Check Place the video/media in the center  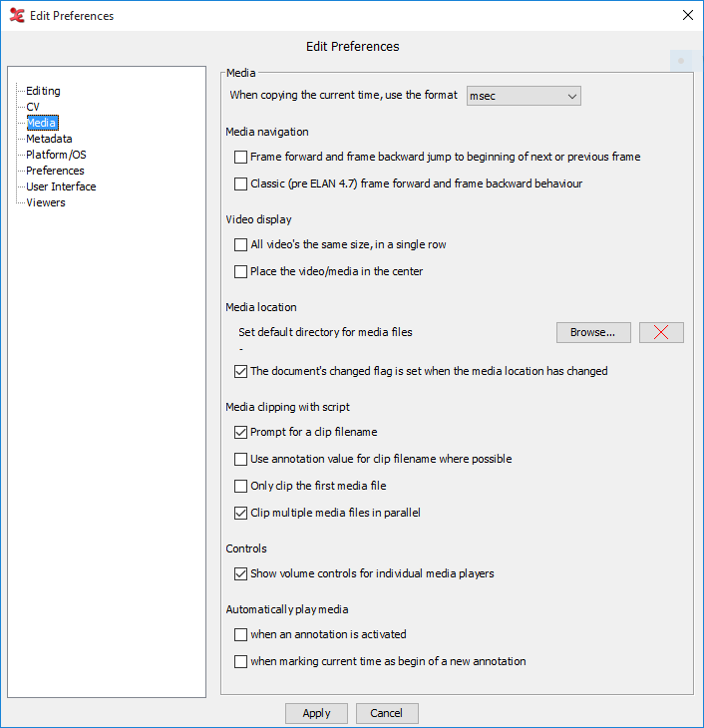coord(240,271)
